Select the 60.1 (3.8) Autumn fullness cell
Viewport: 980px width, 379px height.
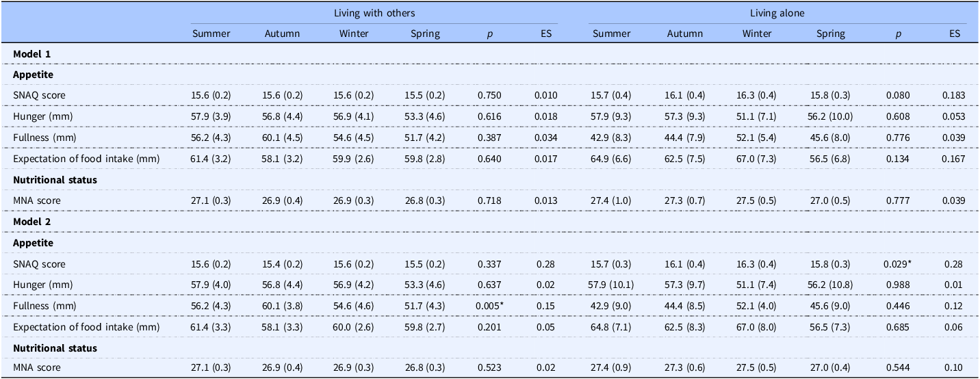[x=283, y=306]
